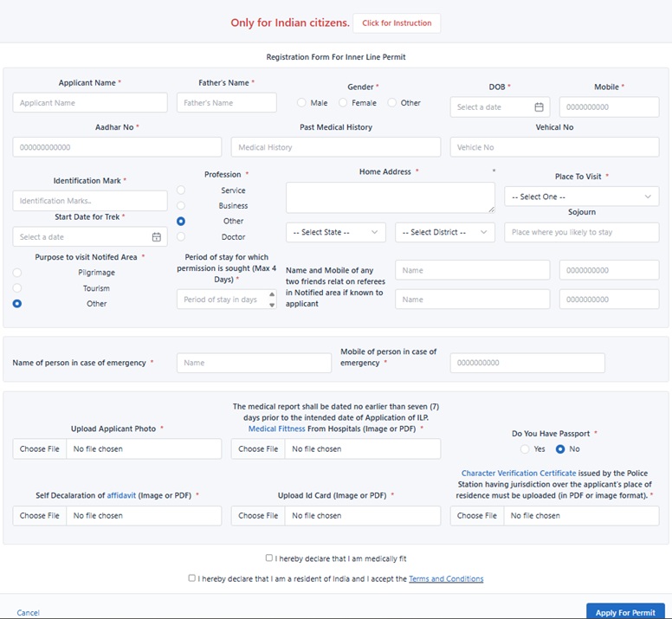The height and width of the screenshot is (619, 672).
Task: Click calendar icon in Start Date for Trek
Action: (156, 237)
